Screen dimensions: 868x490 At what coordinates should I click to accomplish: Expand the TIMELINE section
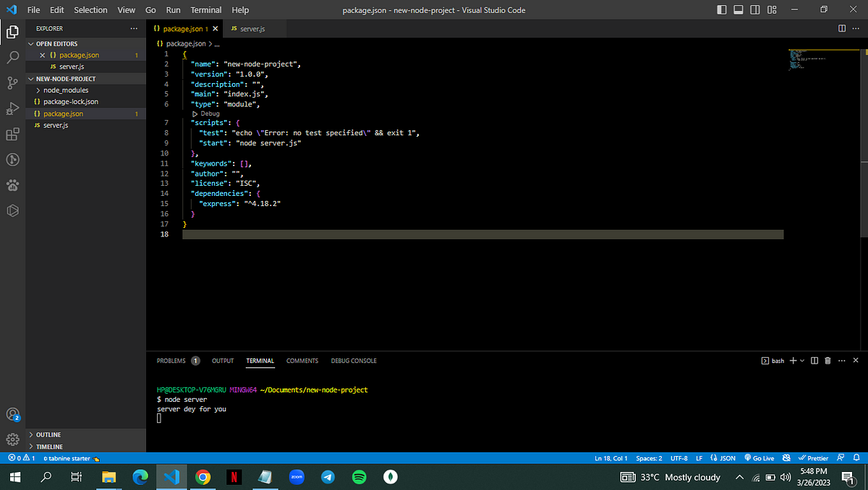coord(85,447)
